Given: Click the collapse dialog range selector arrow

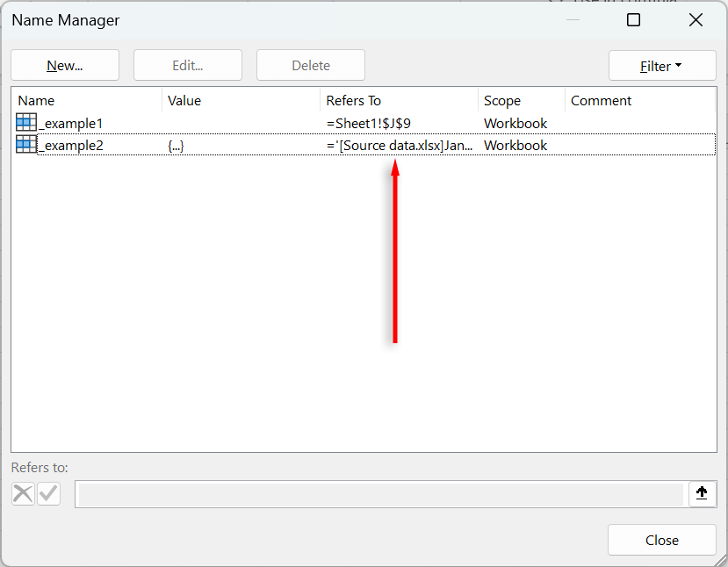Looking at the screenshot, I should [701, 494].
